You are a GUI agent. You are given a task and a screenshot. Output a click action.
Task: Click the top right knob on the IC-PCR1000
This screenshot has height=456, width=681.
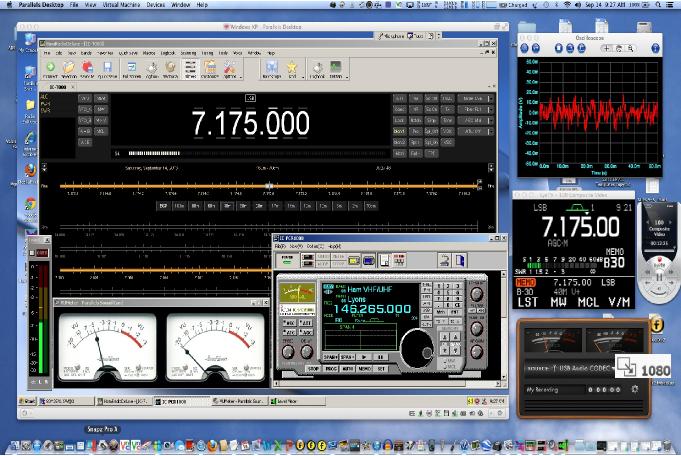476,294
